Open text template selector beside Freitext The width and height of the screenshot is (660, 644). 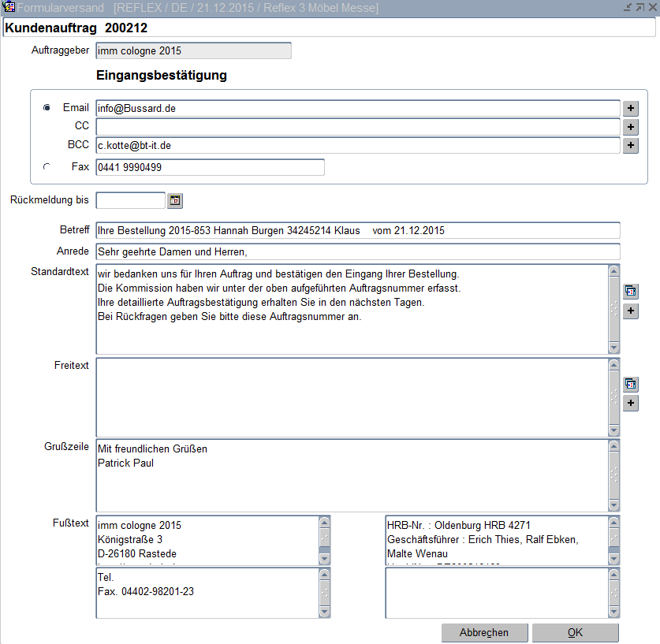point(631,385)
